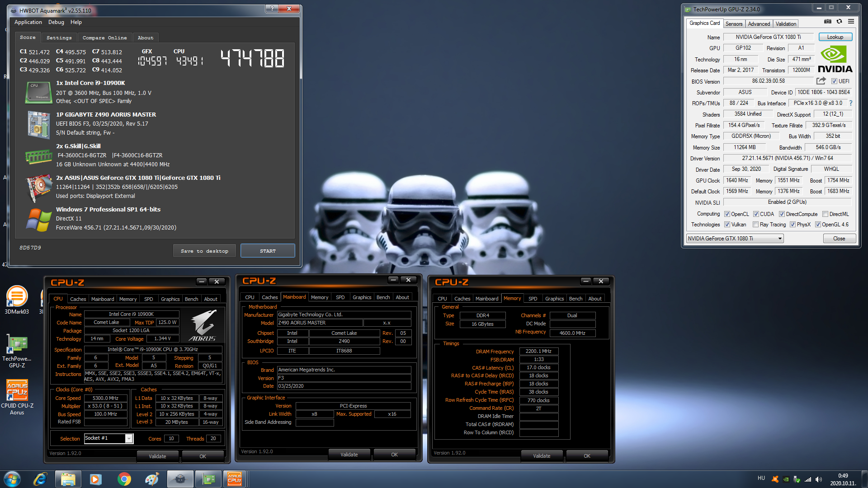Image resolution: width=868 pixels, height=488 pixels.
Task: Open Windows Start menu orb
Action: click(12, 479)
